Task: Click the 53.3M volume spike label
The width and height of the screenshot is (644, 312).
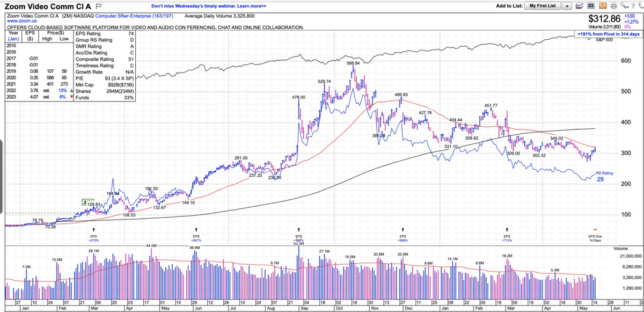Action: (299, 243)
